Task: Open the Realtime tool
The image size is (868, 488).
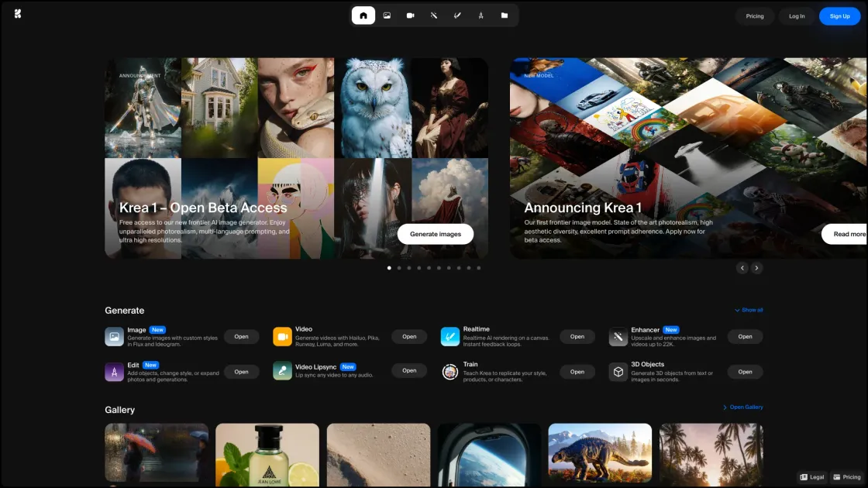Action: 577,336
